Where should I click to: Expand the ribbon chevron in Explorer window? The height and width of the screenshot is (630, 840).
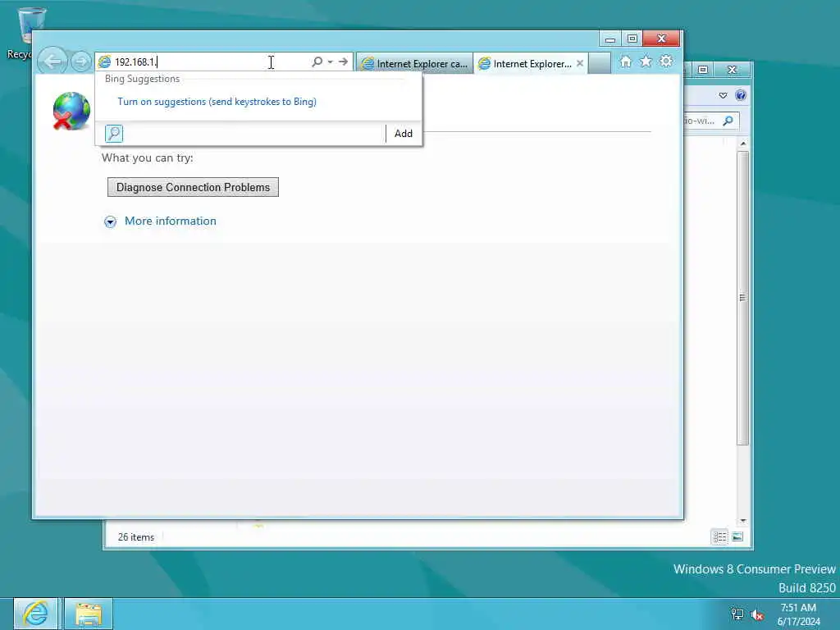[723, 95]
